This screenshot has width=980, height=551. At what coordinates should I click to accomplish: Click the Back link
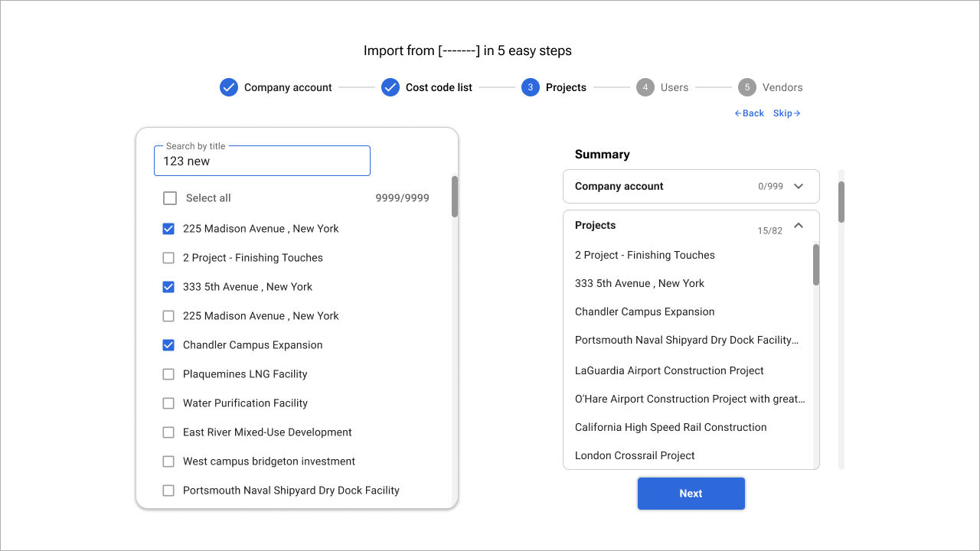(750, 113)
